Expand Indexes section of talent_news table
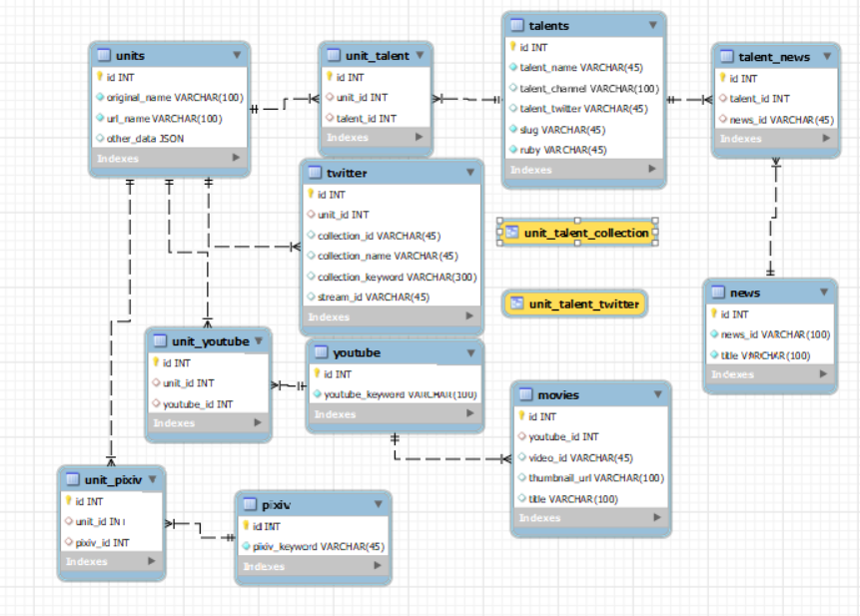 [827, 138]
